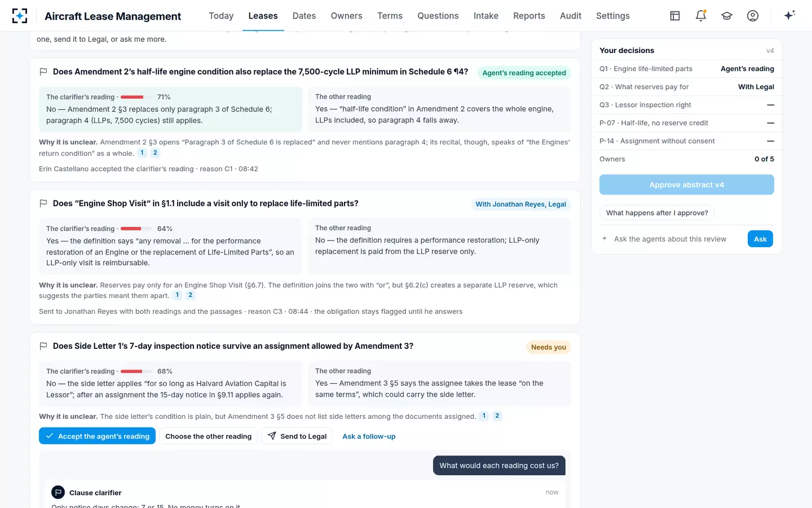Accept the agent's reading
Screen dimensions: 812x508
click(97, 436)
